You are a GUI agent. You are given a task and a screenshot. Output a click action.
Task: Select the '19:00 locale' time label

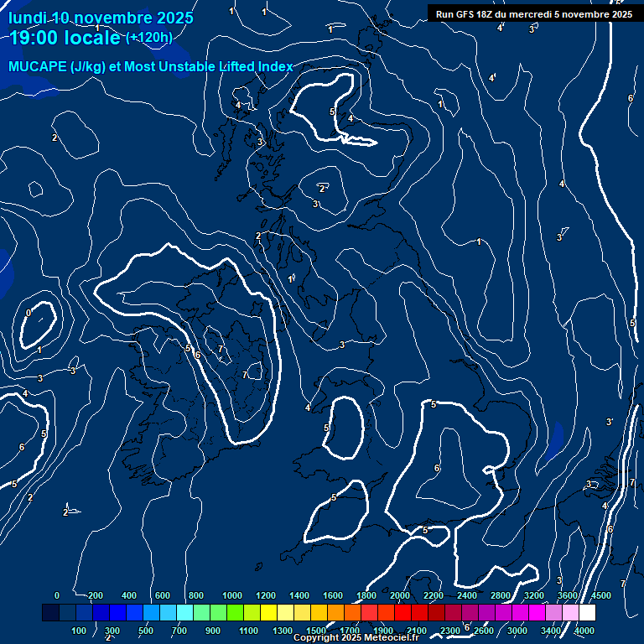(x=65, y=38)
